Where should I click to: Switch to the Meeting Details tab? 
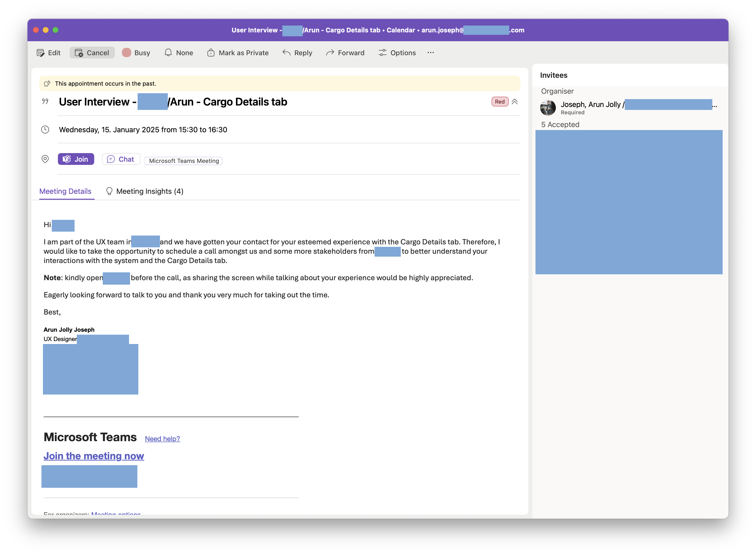65,191
